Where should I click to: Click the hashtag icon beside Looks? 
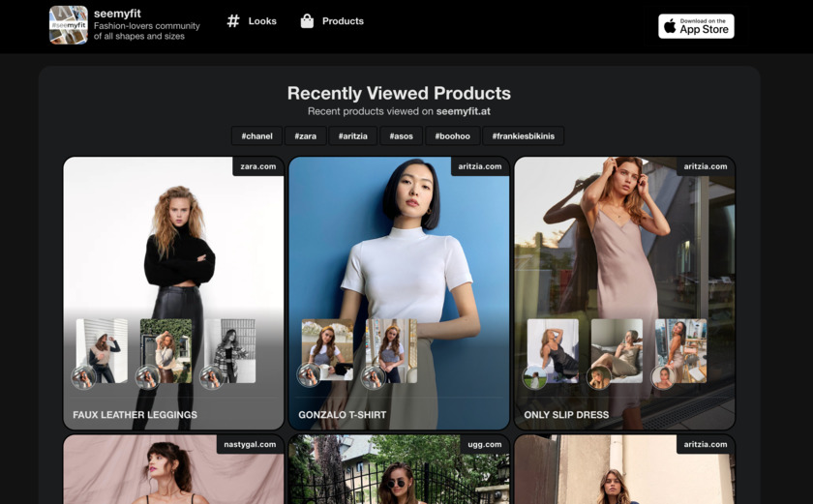click(233, 21)
